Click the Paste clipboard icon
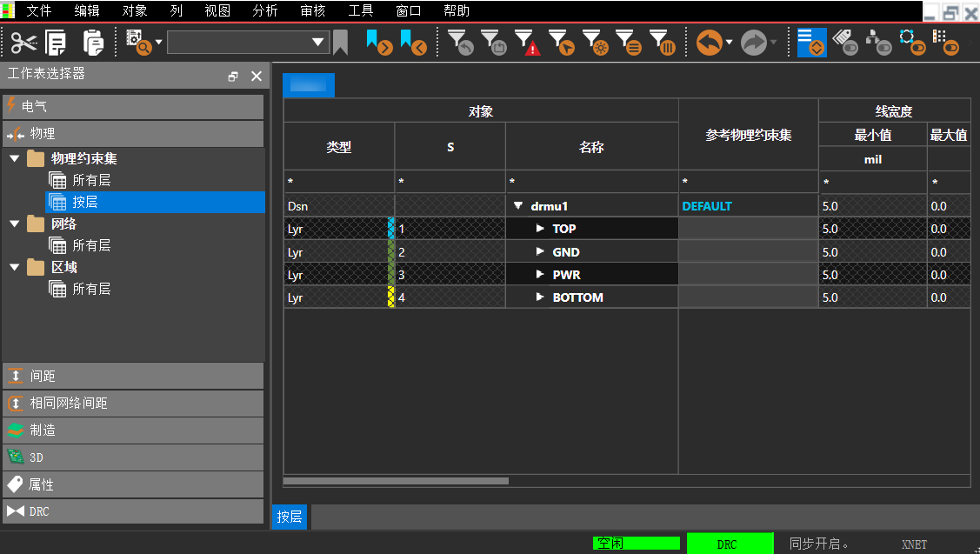This screenshot has width=980, height=554. click(x=93, y=43)
